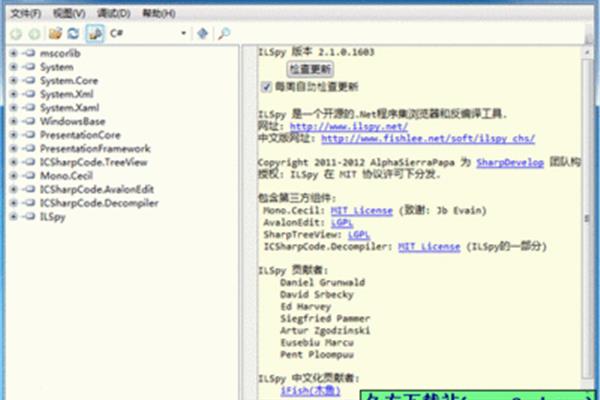This screenshot has height=400, width=600.
Task: Open search with the magnifier icon
Action: point(224,33)
